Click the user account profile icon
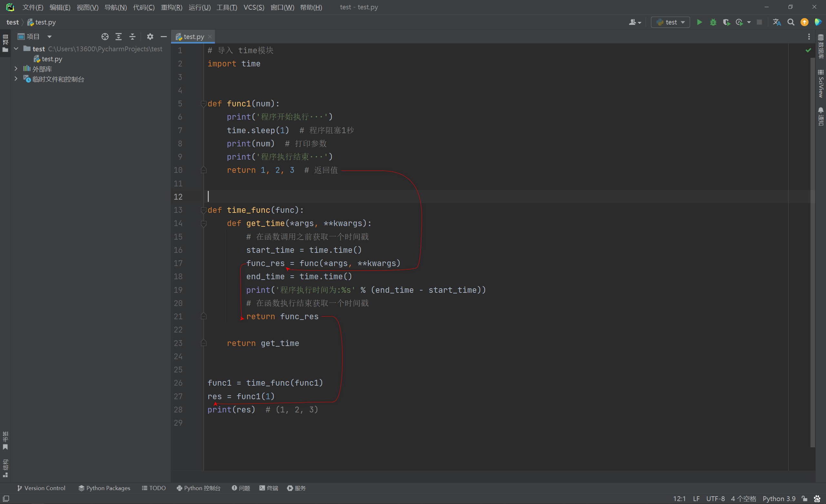This screenshot has width=826, height=504. tap(635, 22)
